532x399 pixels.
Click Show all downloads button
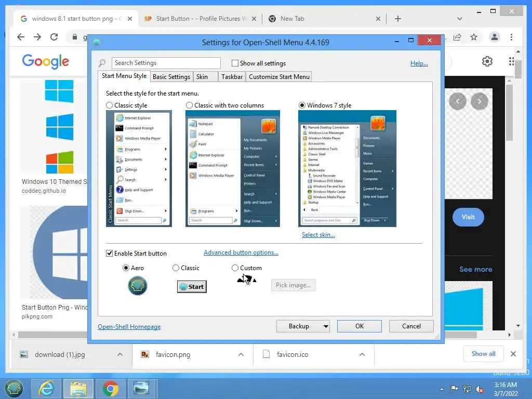(483, 354)
